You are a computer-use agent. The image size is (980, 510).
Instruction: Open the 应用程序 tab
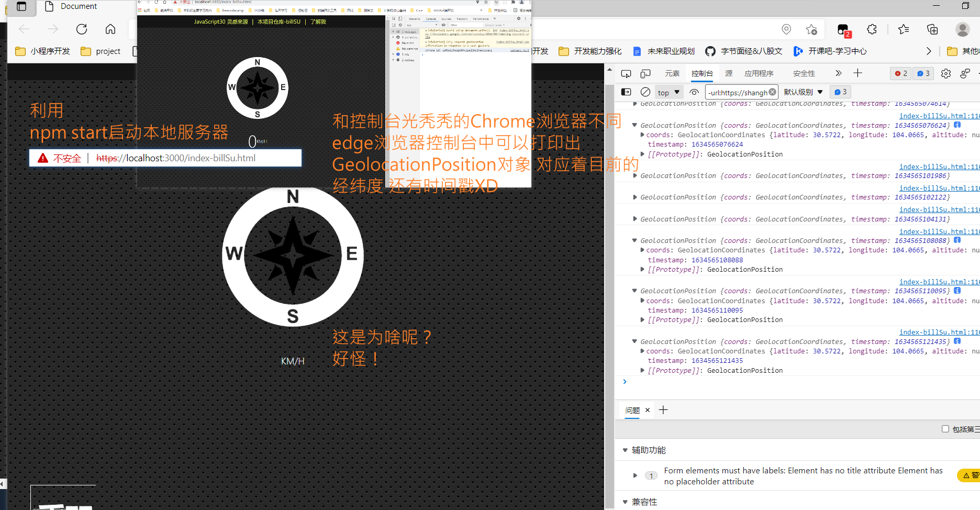[x=759, y=74]
